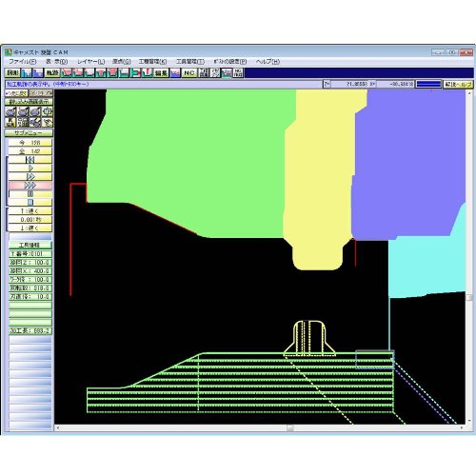Click the third magnifier icon in top grid row
This screenshot has width=476, height=476.
(35, 111)
